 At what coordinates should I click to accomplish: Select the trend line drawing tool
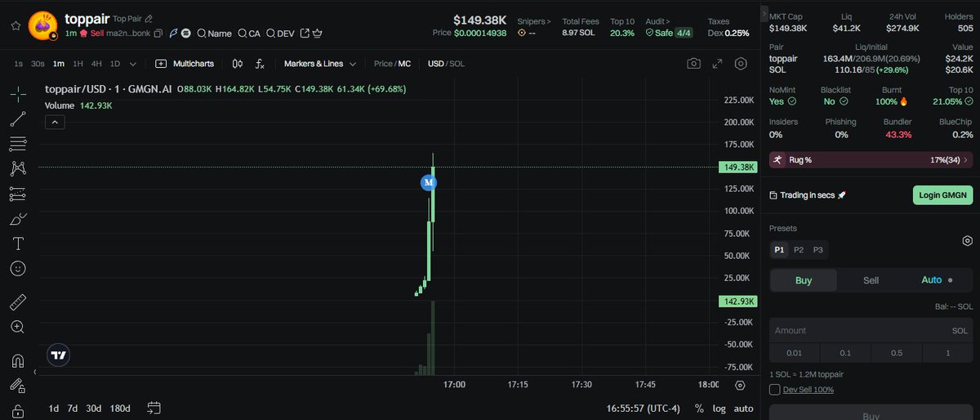(x=17, y=119)
